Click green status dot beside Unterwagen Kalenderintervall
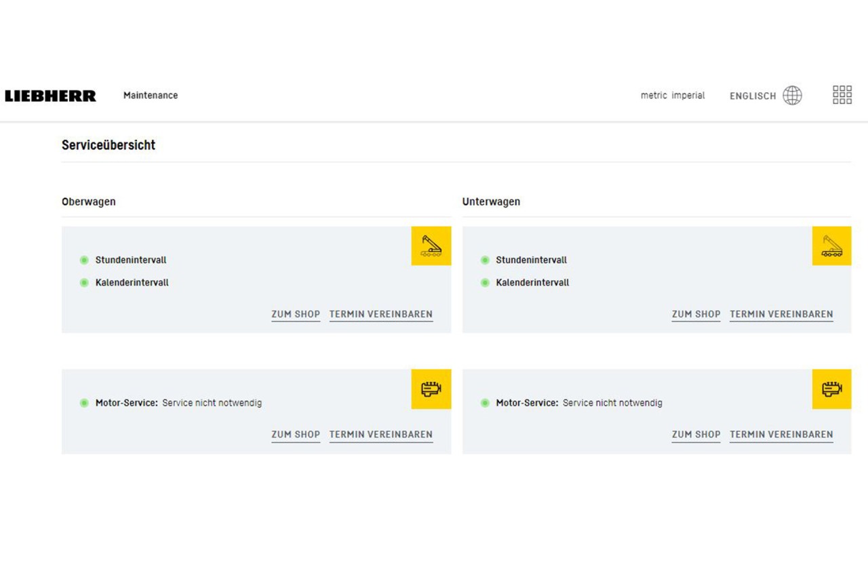 (x=485, y=283)
